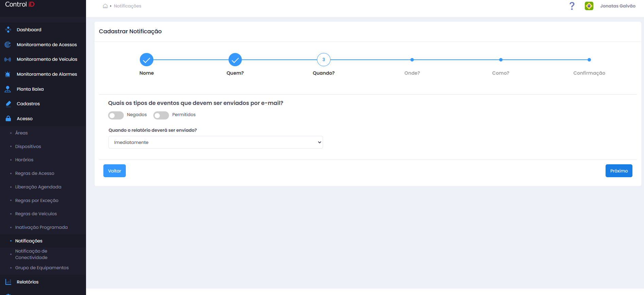Expand the Relatórios menu

tap(43, 282)
